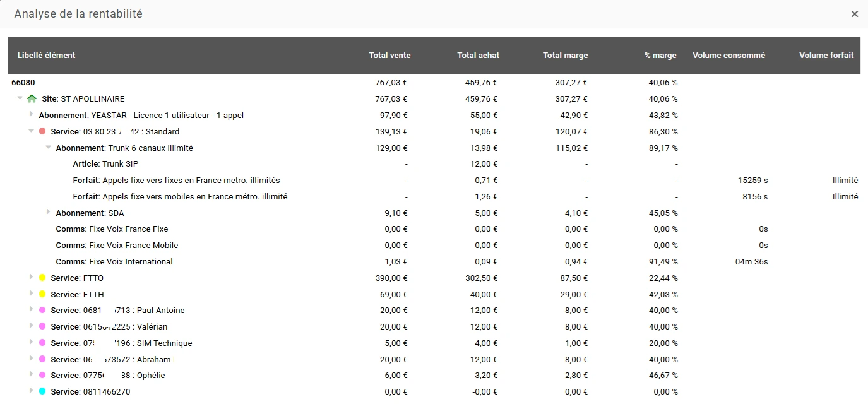Image resolution: width=868 pixels, height=404 pixels.
Task: Click the cyan dot beside 0811466270 service
Action: (42, 391)
